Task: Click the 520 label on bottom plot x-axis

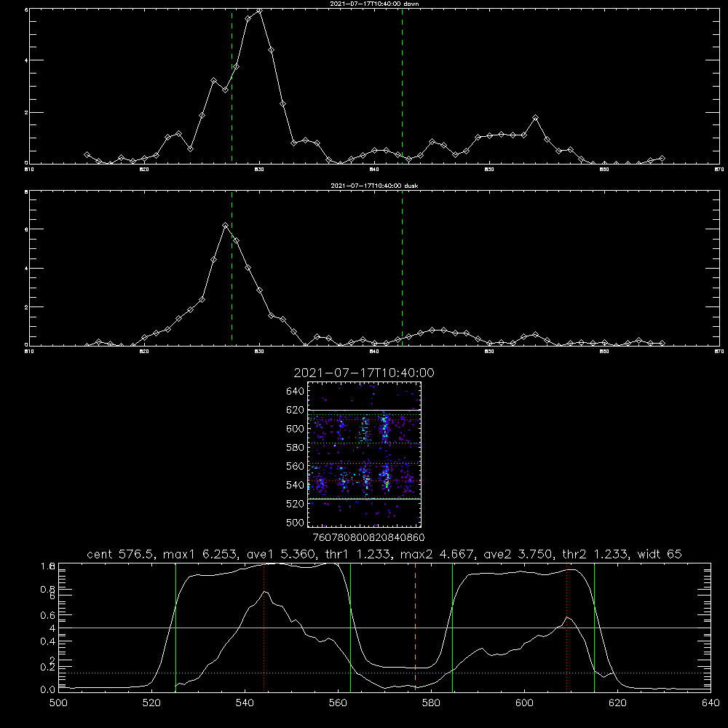Action: [x=151, y=703]
